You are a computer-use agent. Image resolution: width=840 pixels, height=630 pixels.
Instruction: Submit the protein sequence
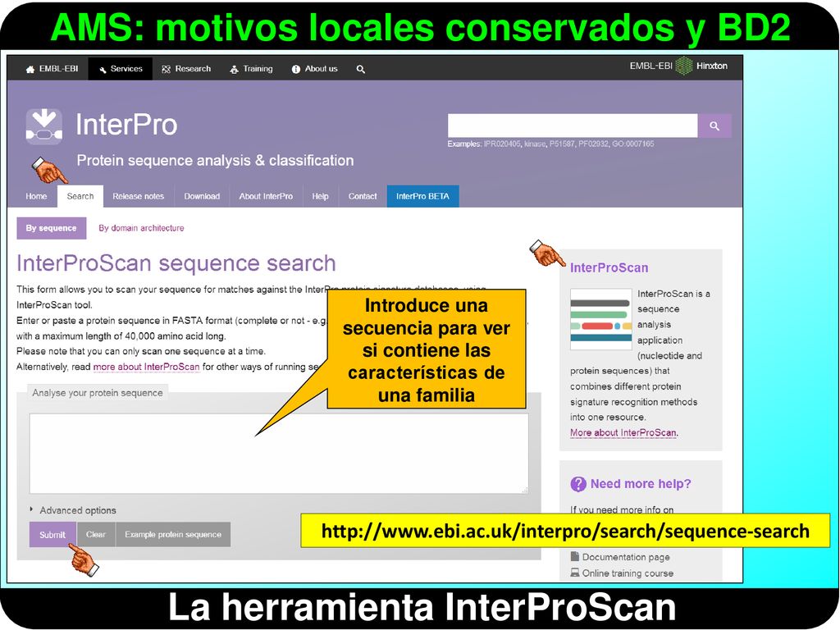[x=52, y=535]
